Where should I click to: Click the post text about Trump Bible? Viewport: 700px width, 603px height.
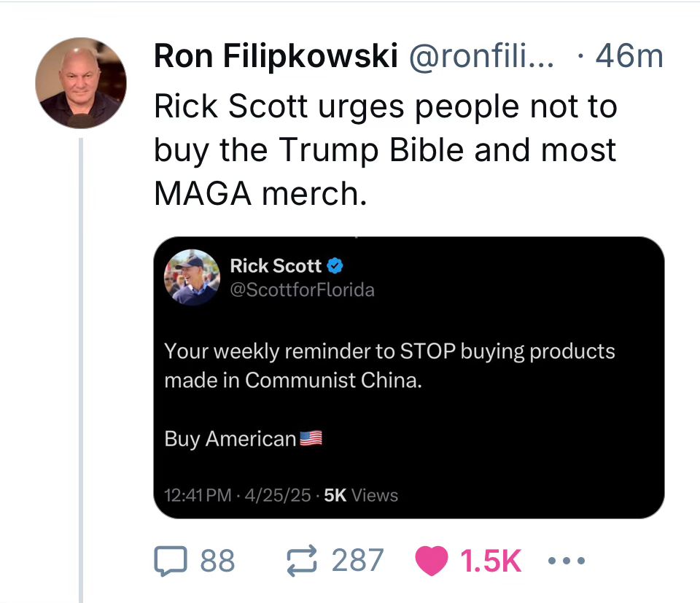tap(386, 150)
